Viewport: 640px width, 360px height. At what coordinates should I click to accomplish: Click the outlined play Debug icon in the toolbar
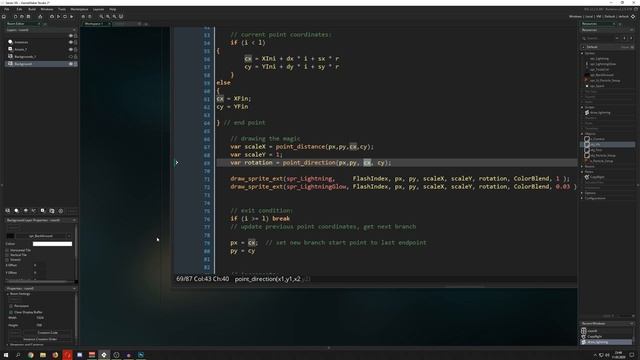[58, 17]
